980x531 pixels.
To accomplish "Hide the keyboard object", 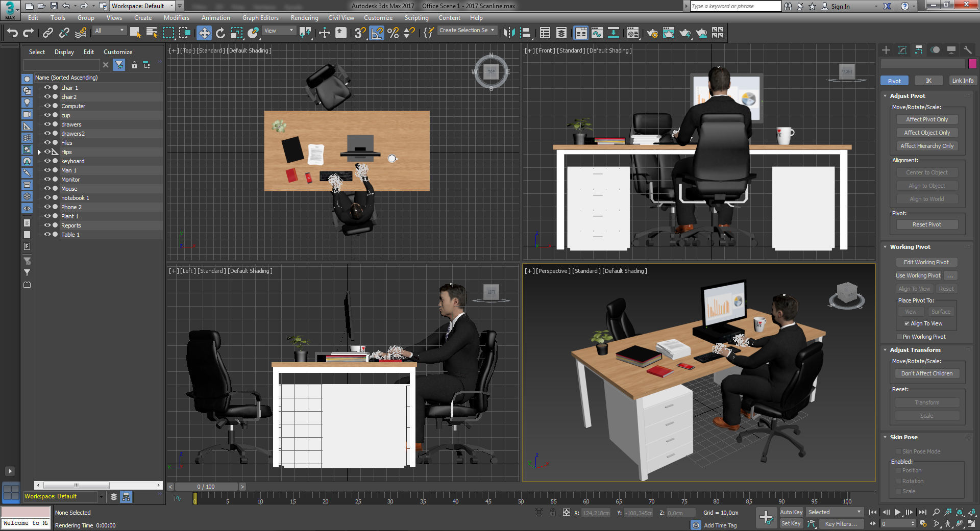I will [47, 161].
